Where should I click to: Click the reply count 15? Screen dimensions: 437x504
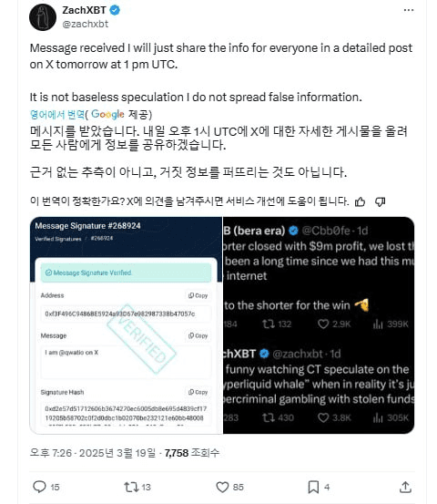pos(55,488)
